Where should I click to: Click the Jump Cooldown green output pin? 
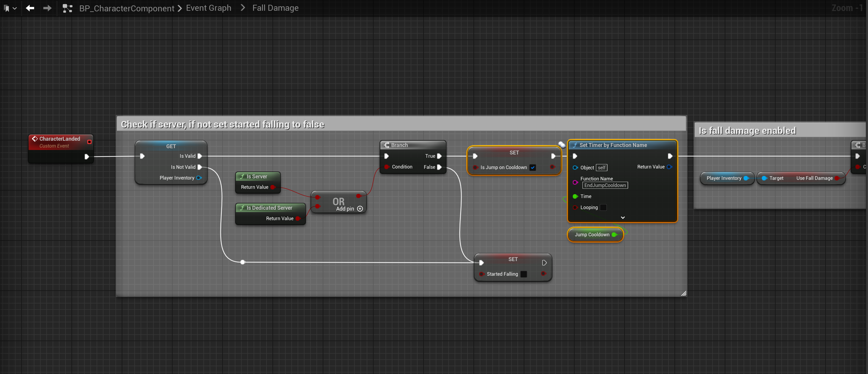(x=614, y=234)
